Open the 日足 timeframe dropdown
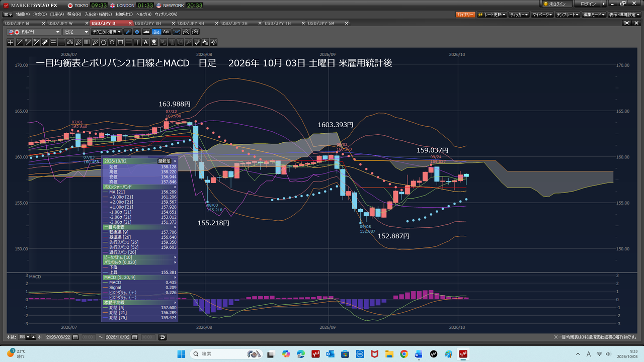 pyautogui.click(x=75, y=32)
